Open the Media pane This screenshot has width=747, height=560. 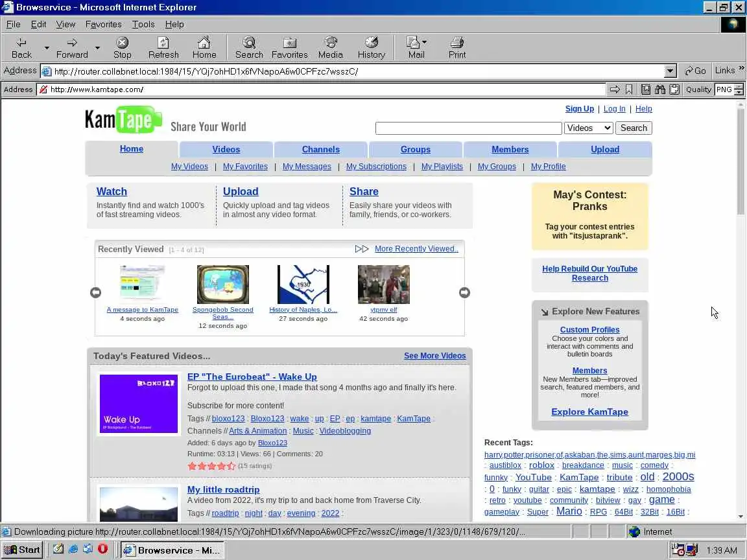tap(331, 47)
